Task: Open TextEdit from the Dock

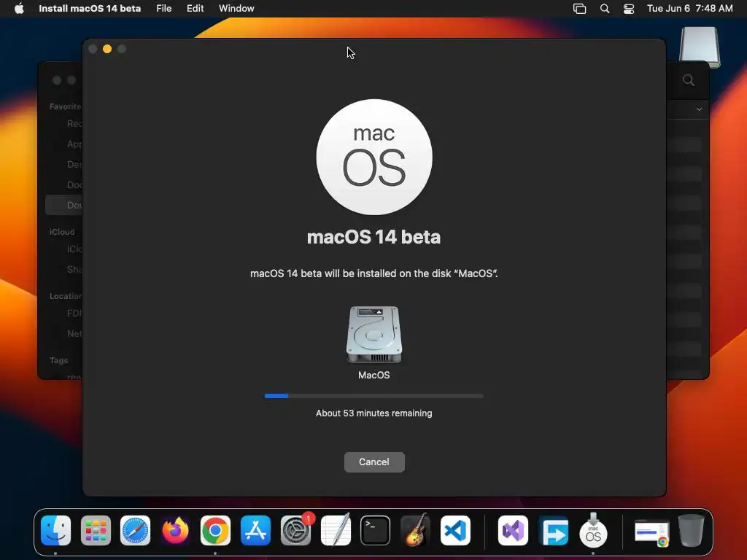Action: click(336, 530)
